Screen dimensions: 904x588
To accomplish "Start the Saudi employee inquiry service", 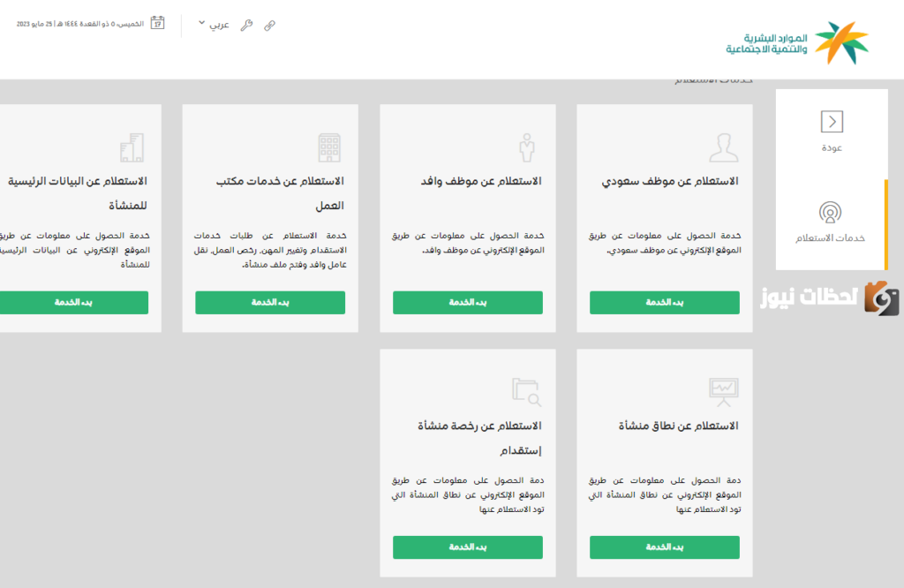I will pos(664,303).
